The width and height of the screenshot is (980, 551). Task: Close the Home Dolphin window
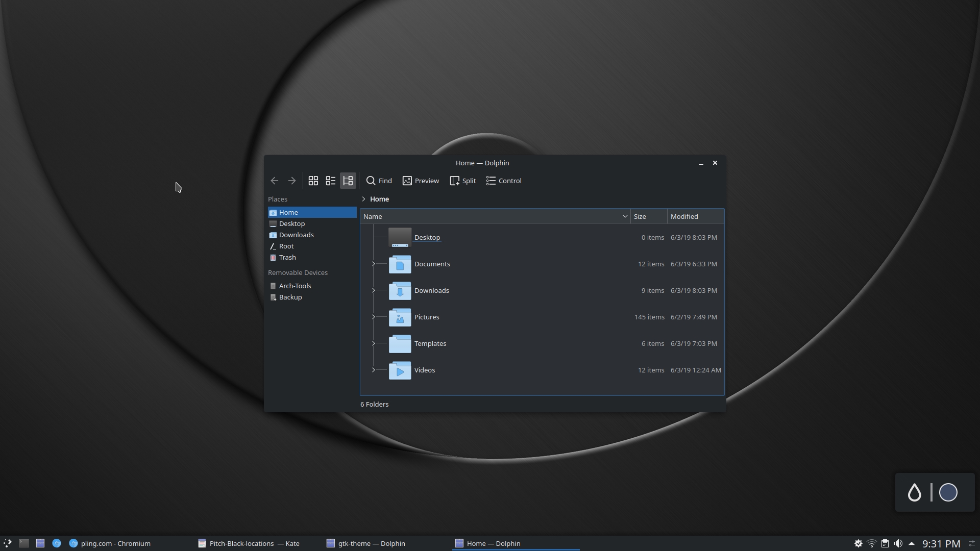(x=715, y=163)
